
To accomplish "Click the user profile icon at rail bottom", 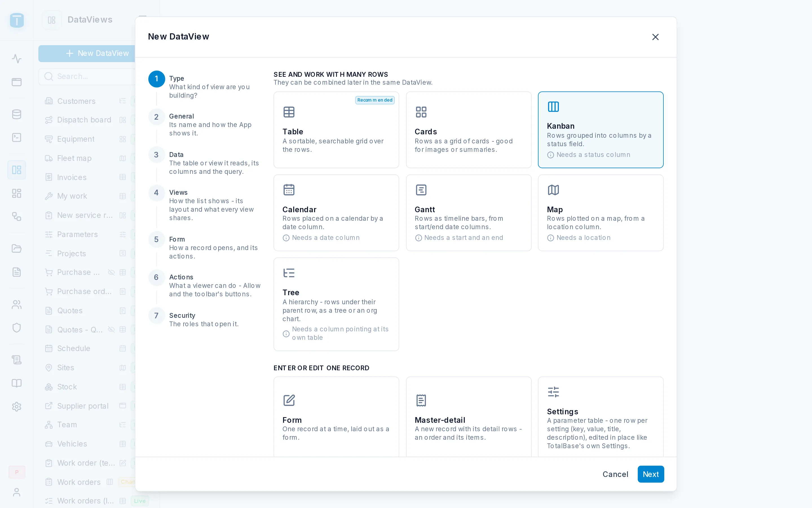I will pyautogui.click(x=16, y=492).
